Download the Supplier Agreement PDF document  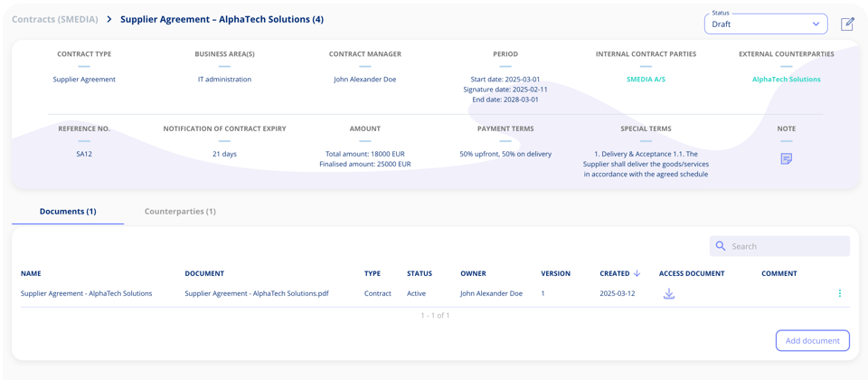click(x=669, y=293)
